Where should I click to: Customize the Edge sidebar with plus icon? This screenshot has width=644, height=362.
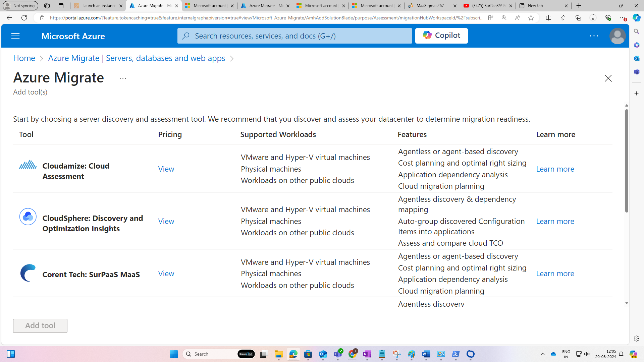pyautogui.click(x=636, y=94)
